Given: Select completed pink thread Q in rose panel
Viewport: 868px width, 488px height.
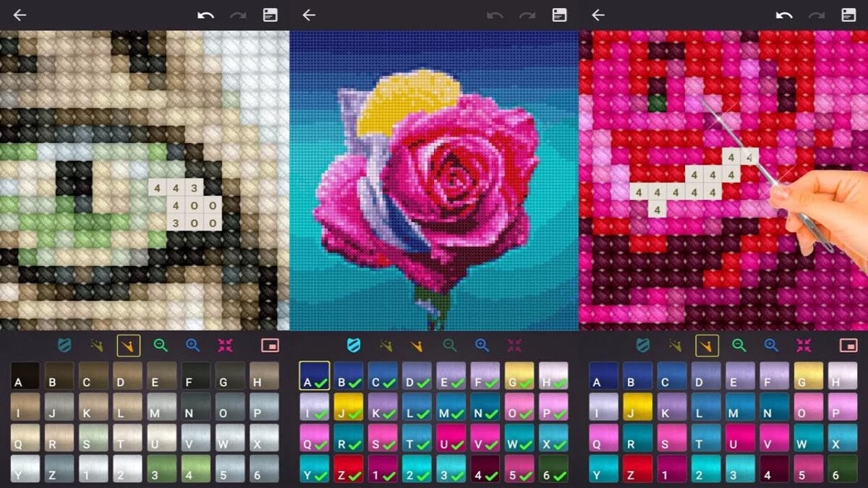Looking at the screenshot, I should (x=315, y=437).
